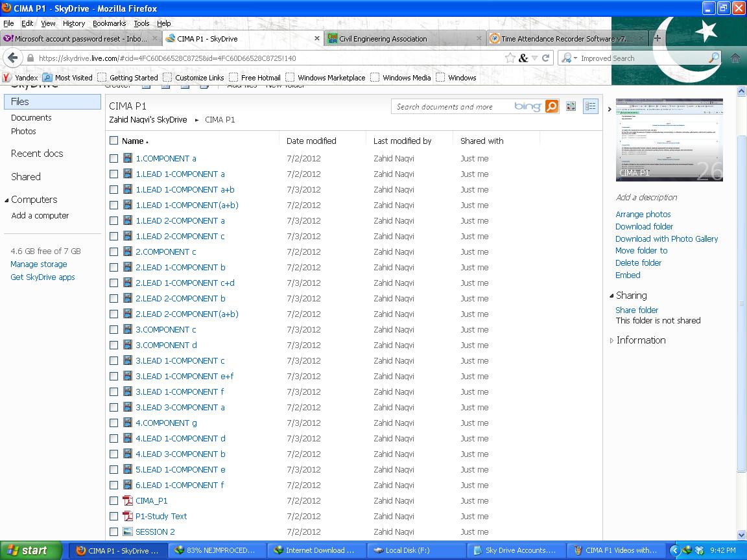Click the Firefox home icon
The image size is (747, 560).
click(x=735, y=58)
